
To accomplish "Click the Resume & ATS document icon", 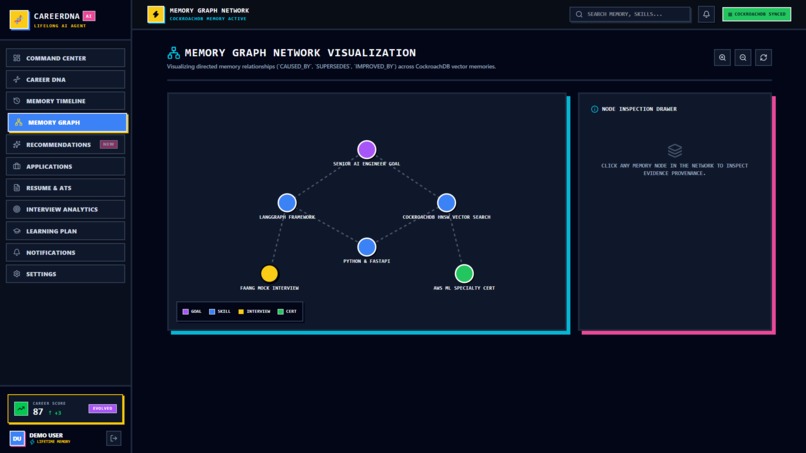I will tap(16, 188).
